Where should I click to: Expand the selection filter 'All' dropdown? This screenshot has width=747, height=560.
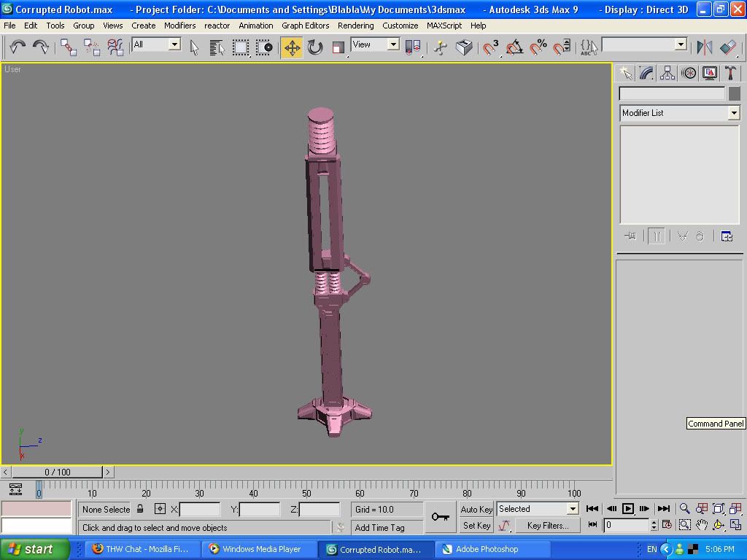175,44
